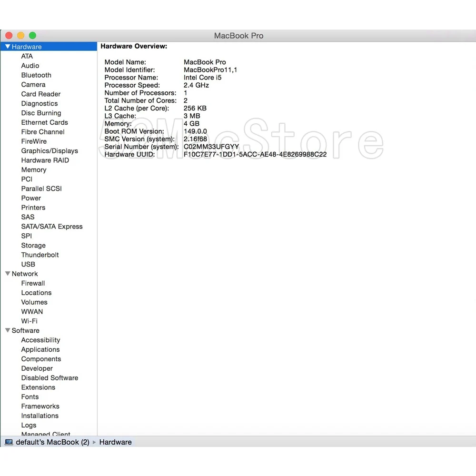This screenshot has width=476, height=476.
Task: Select USB in the sidebar
Action: pos(28,264)
